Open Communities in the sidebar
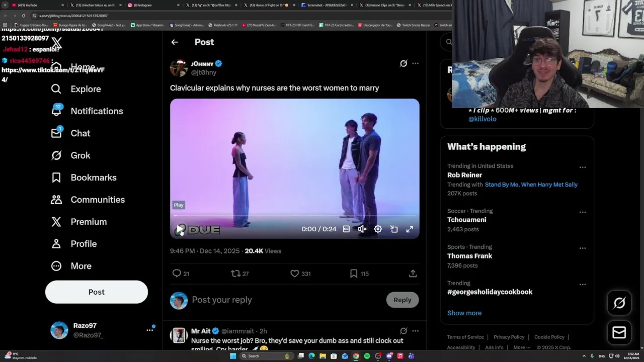This screenshot has width=644, height=362. pyautogui.click(x=88, y=200)
